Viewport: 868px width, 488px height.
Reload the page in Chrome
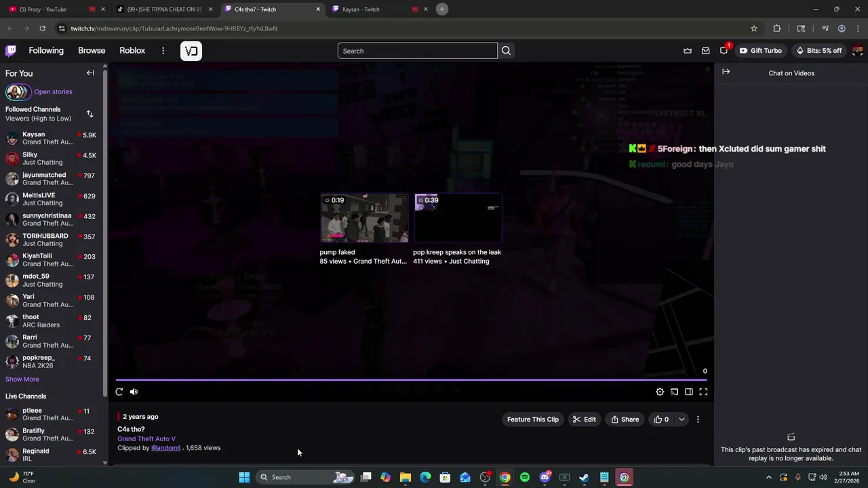pyautogui.click(x=42, y=28)
